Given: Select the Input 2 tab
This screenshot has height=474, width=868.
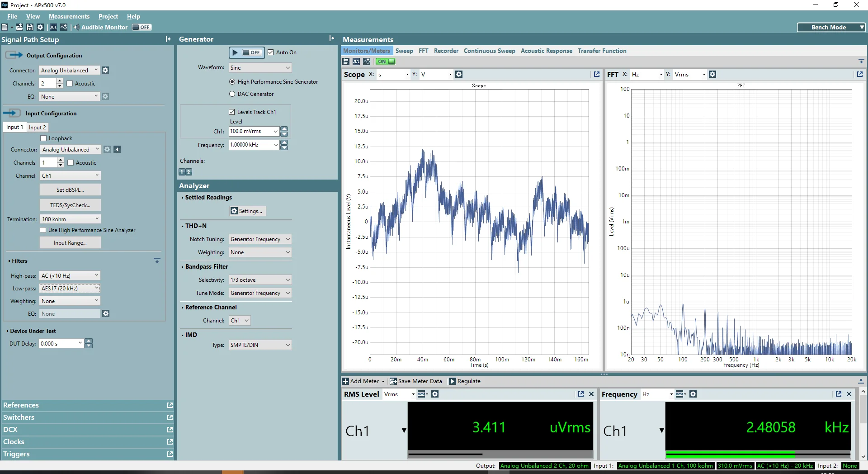Looking at the screenshot, I should (x=38, y=128).
